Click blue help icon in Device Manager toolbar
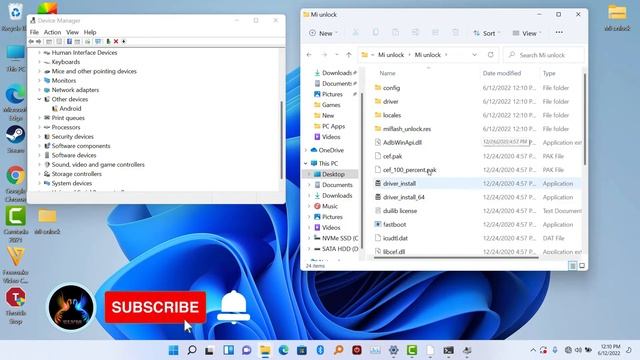Viewport: 640px width, 360px height. tap(69, 42)
